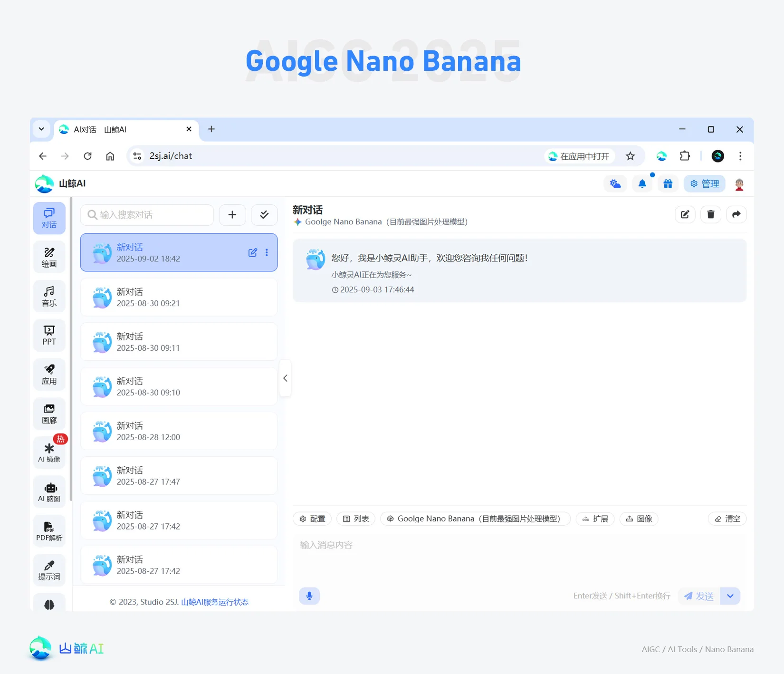Click the 山鲸AI extension icon in toolbar
784x674 pixels.
click(x=661, y=156)
